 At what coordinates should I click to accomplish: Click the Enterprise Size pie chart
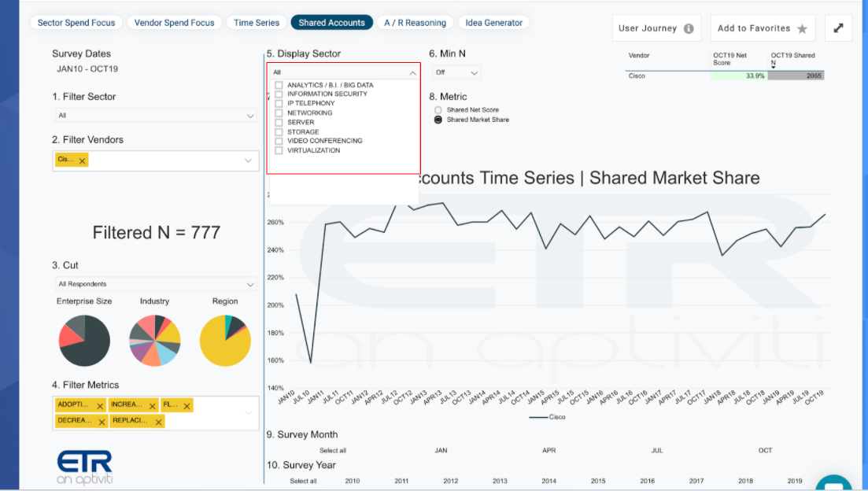point(84,341)
